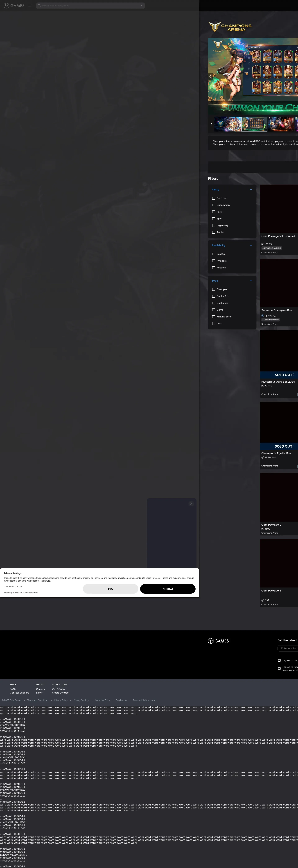Enable the Sold Out availability filter
The image size is (298, 868).
coord(213,254)
